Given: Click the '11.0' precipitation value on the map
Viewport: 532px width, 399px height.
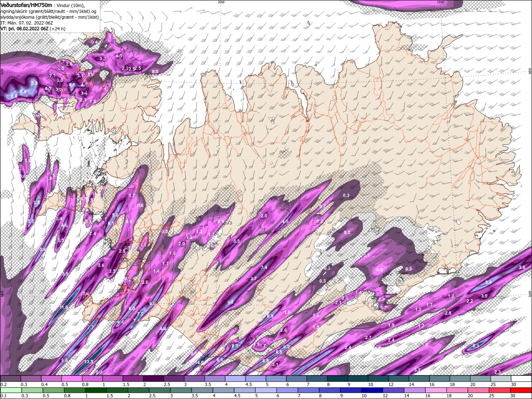Looking at the screenshot, I should click(64, 308).
